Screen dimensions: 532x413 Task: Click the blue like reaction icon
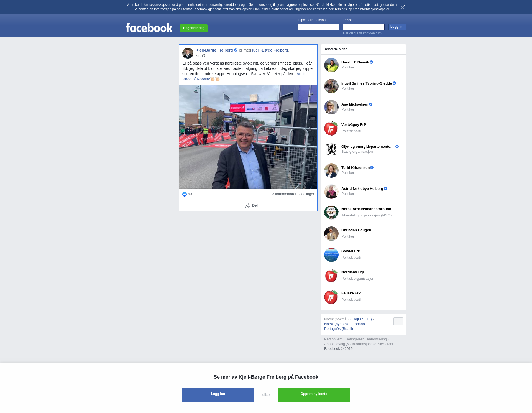pyautogui.click(x=185, y=194)
